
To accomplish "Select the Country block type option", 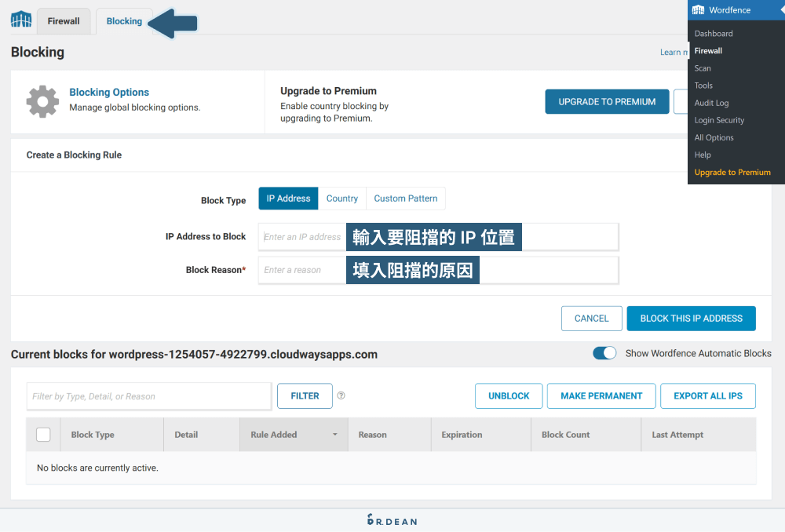I will click(341, 198).
